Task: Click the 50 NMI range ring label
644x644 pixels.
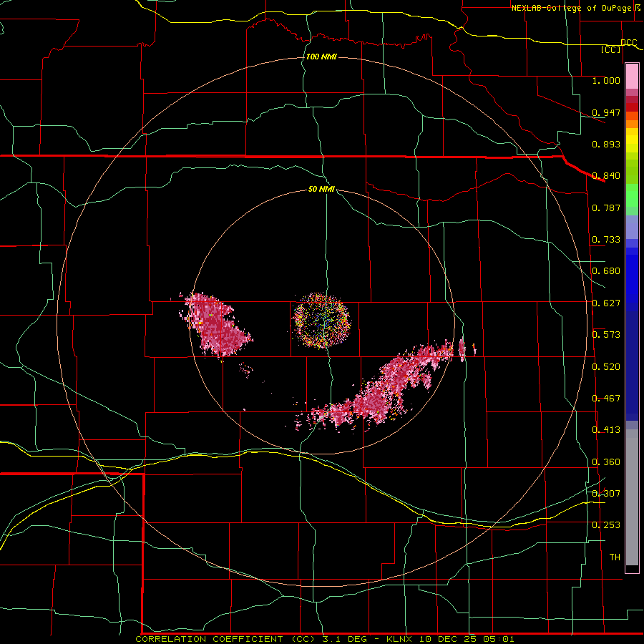Action: (321, 189)
